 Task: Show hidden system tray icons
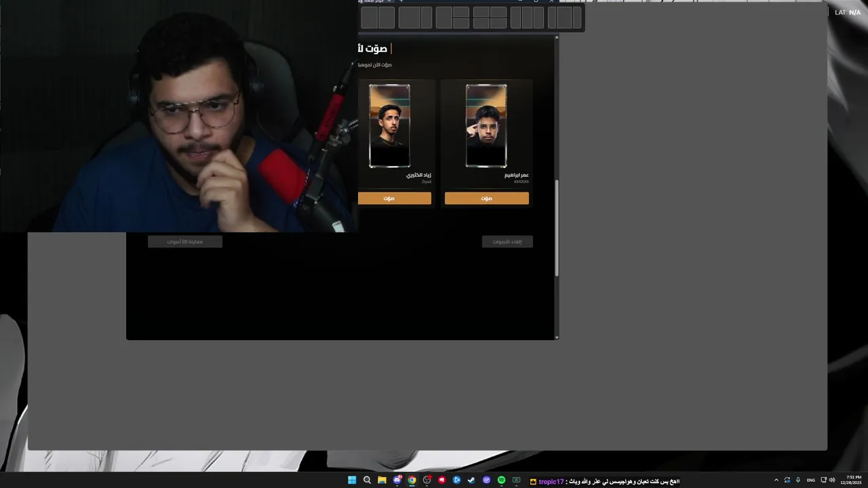coord(776,481)
